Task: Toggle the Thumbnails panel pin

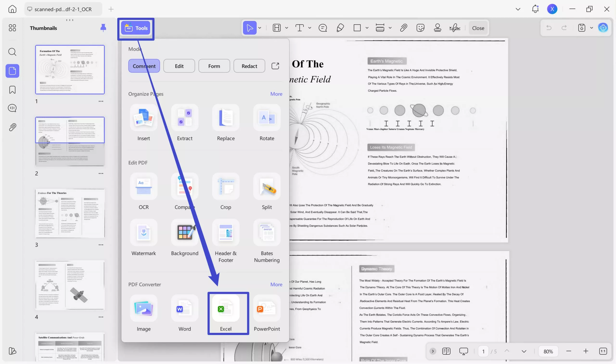Action: [x=103, y=28]
